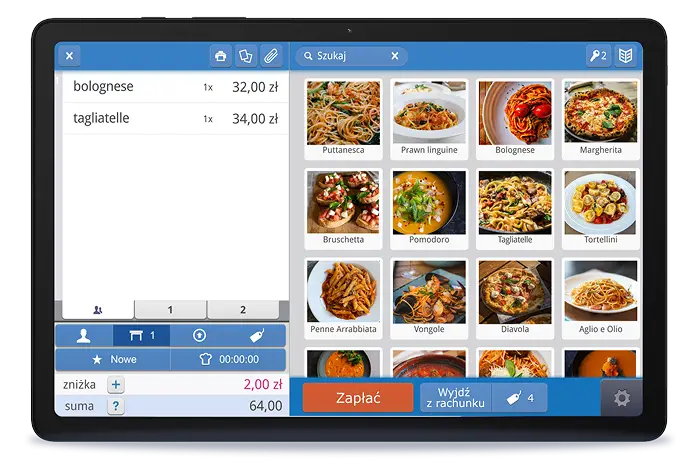This screenshot has width=700, height=475.
Task: Click Wyjdź z rachunku button
Action: (456, 398)
